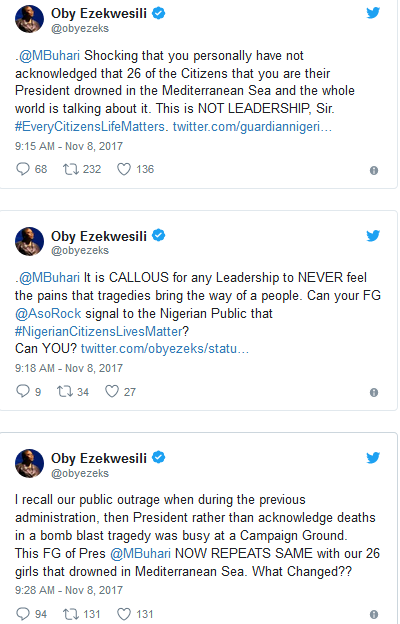
Task: Click Oby Ezekwesili's avatar on the second tweet
Action: [x=29, y=241]
